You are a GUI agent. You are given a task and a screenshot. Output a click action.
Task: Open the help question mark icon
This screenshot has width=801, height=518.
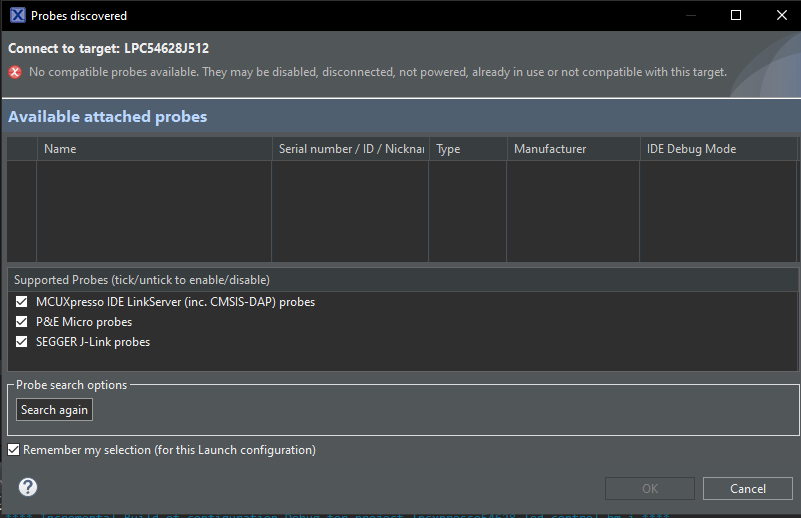click(x=28, y=488)
